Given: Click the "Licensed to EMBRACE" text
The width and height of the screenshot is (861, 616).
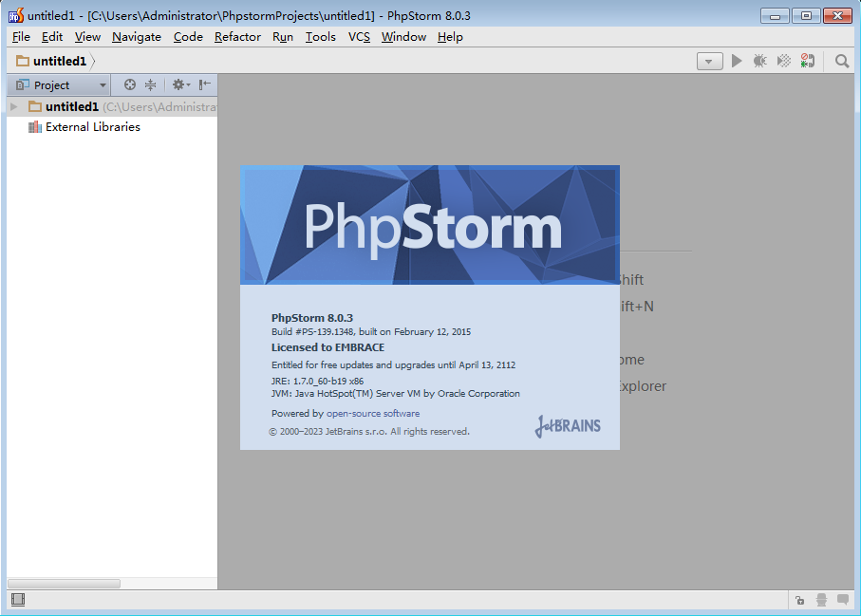Looking at the screenshot, I should [328, 347].
